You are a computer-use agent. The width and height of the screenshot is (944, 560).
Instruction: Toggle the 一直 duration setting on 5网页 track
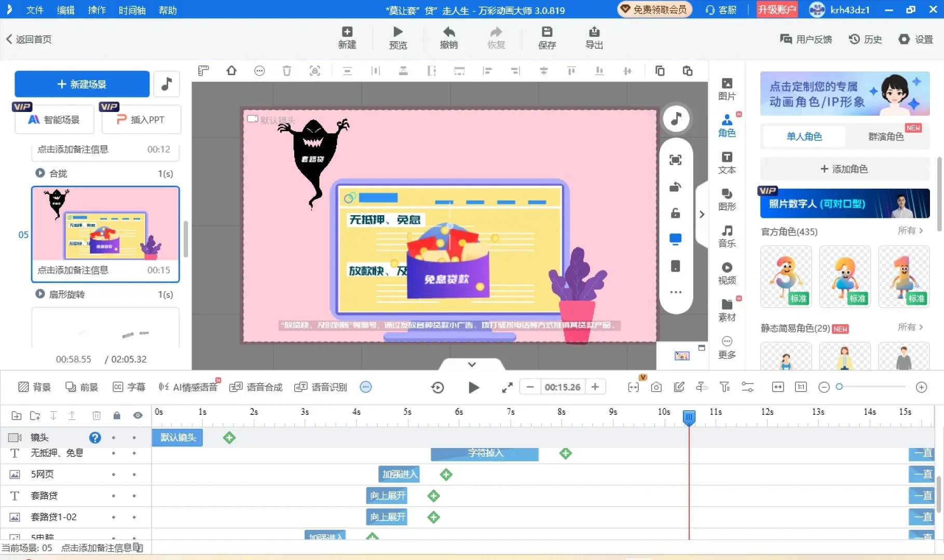tap(922, 474)
